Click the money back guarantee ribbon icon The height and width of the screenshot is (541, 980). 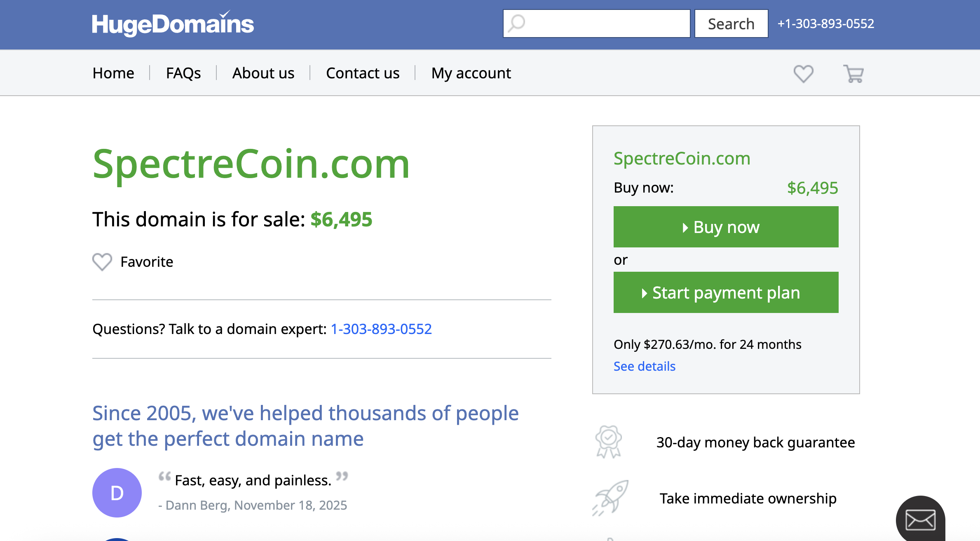(x=609, y=442)
